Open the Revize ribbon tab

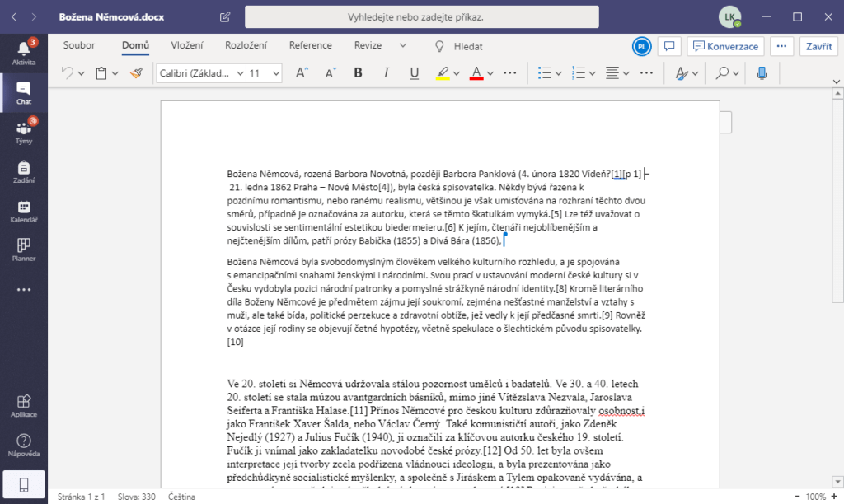tap(368, 46)
